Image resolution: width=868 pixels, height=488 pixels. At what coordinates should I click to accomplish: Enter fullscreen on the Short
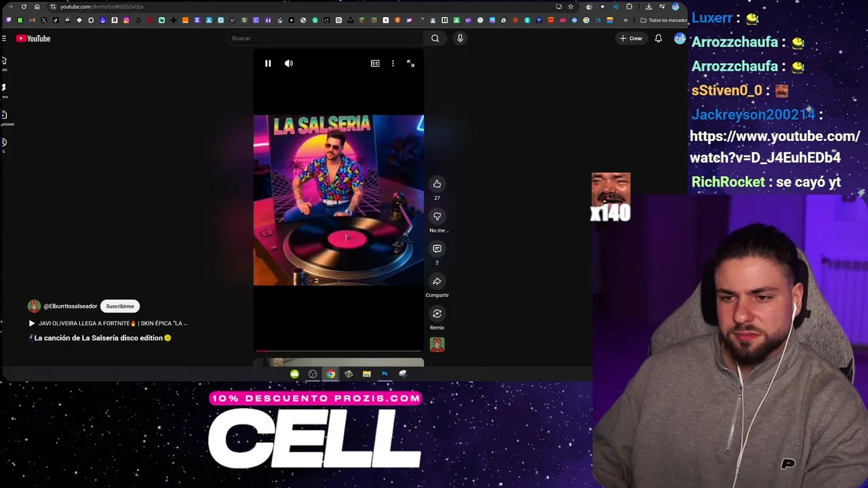(410, 63)
